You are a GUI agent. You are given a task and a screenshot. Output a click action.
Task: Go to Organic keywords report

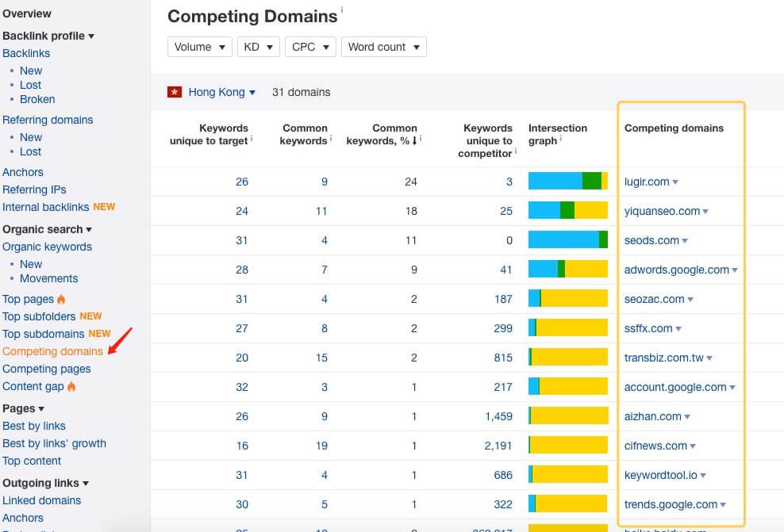(47, 247)
